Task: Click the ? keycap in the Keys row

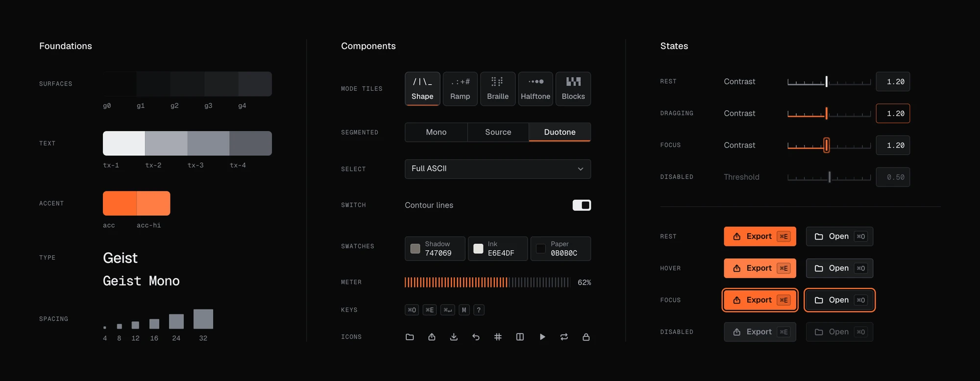Action: coord(479,310)
